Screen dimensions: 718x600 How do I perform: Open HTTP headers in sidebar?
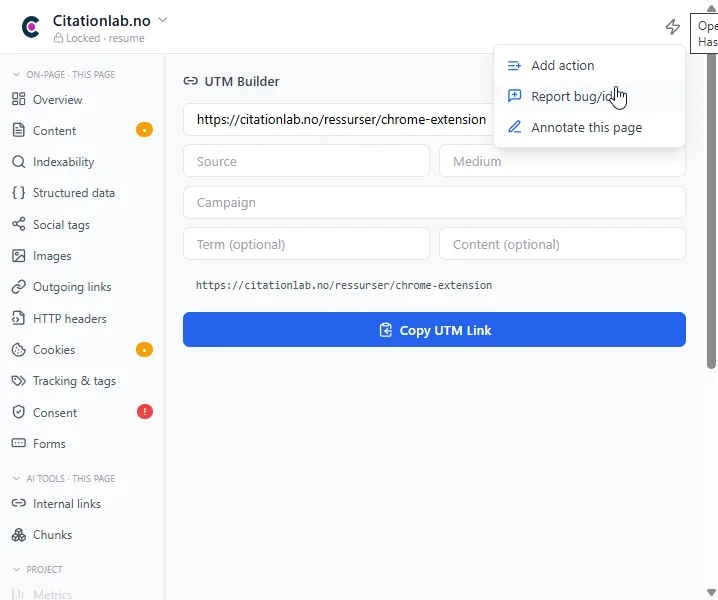click(82, 318)
